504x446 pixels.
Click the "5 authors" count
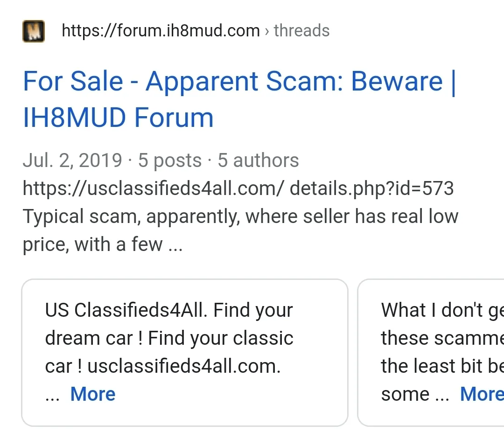point(258,160)
